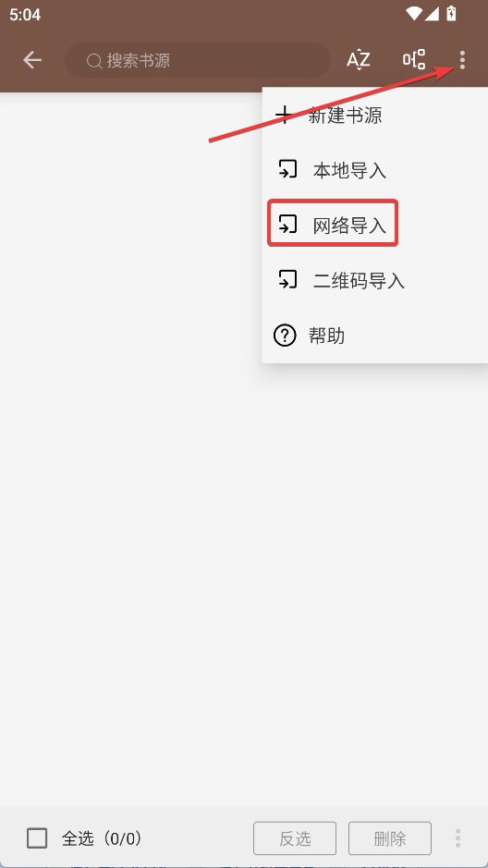Tap the top-right three-dot overflow menu
488x868 pixels.
pyautogui.click(x=462, y=60)
